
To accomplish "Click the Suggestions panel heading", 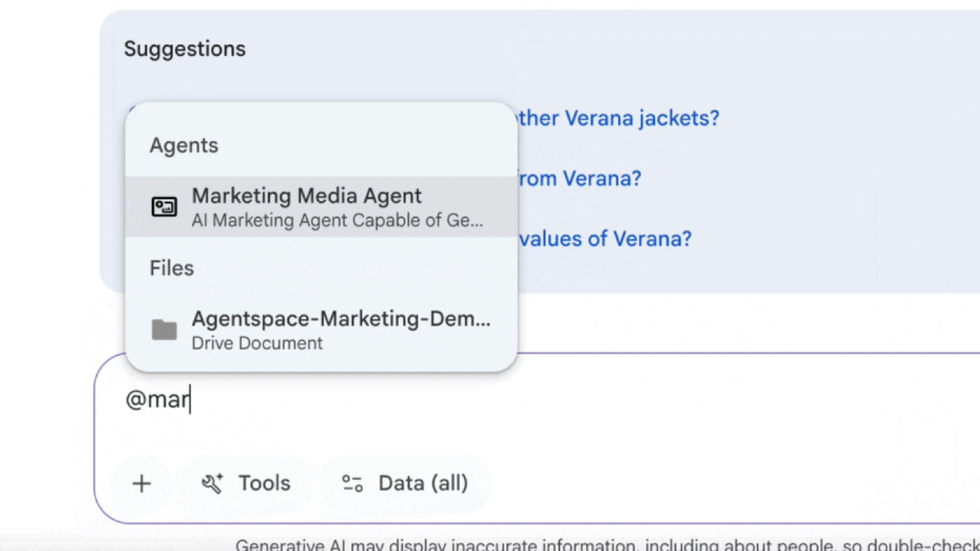I will pyautogui.click(x=185, y=49).
